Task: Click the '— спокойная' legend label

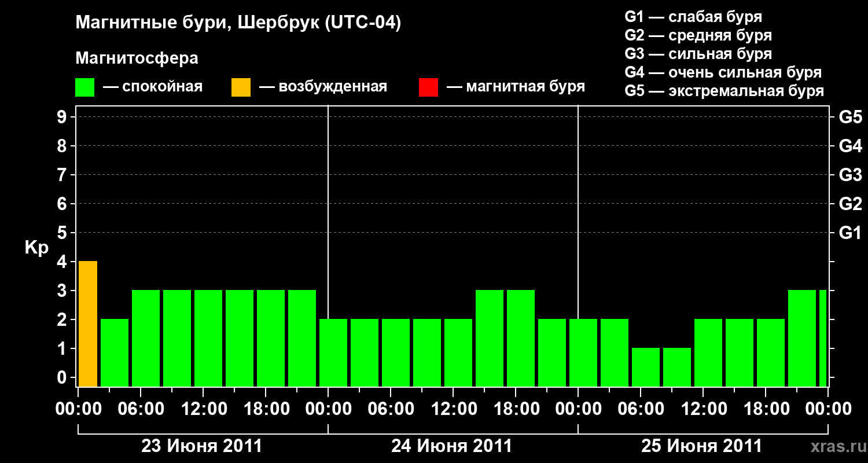Action: point(152,87)
